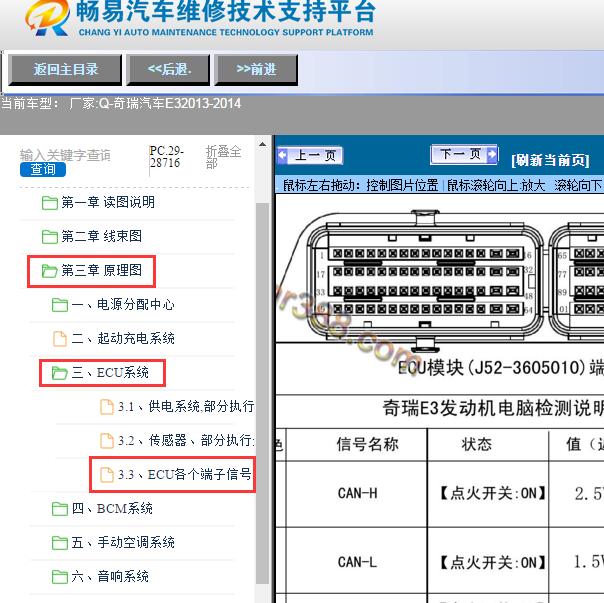Image resolution: width=604 pixels, height=603 pixels.
Task: Select 五、手动空调系统 entry
Action: (x=123, y=543)
